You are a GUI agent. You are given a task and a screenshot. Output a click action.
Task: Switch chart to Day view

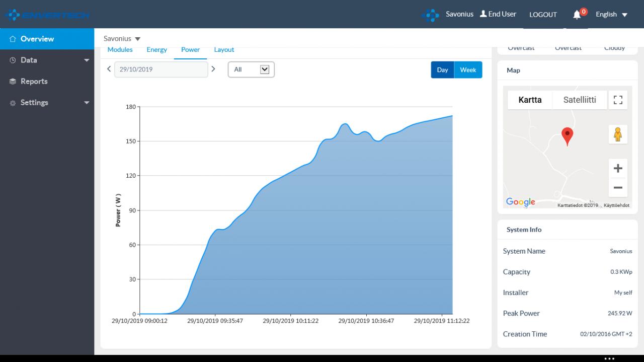point(442,70)
